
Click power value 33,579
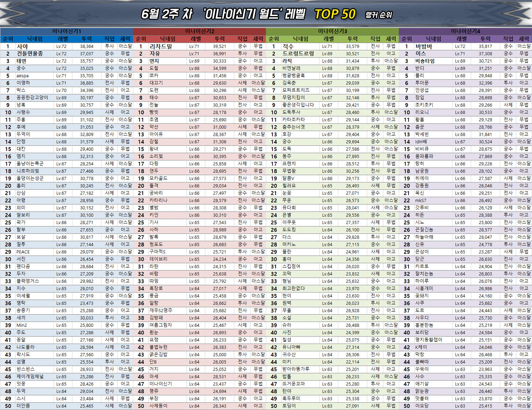point(352,46)
